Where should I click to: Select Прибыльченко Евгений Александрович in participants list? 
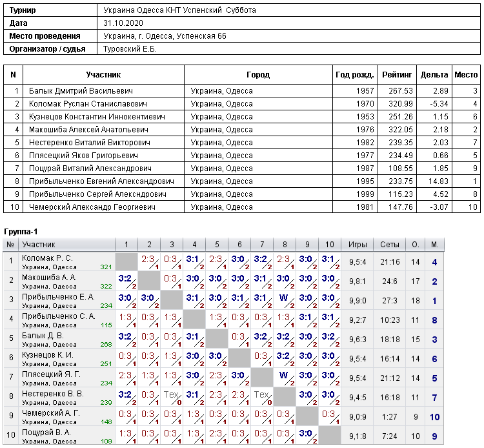[x=101, y=181]
